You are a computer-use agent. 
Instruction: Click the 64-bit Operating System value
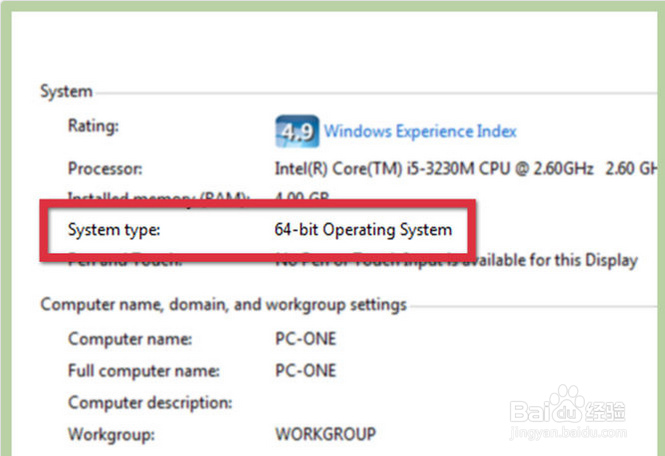pos(363,230)
